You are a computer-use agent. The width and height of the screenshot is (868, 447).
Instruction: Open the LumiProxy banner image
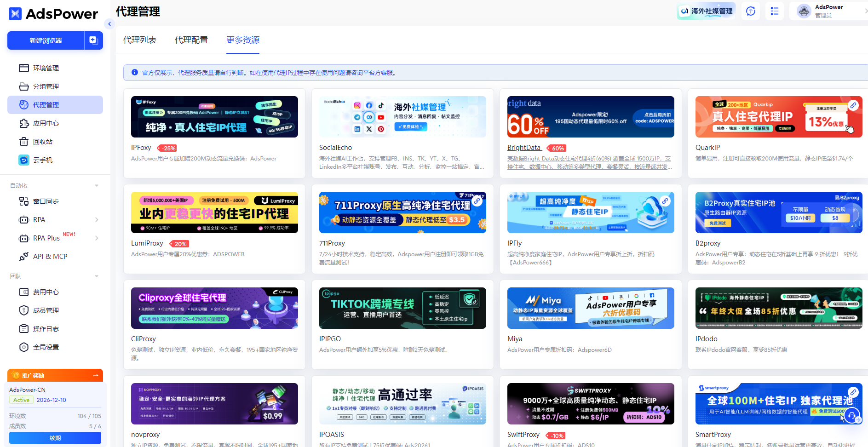[214, 212]
